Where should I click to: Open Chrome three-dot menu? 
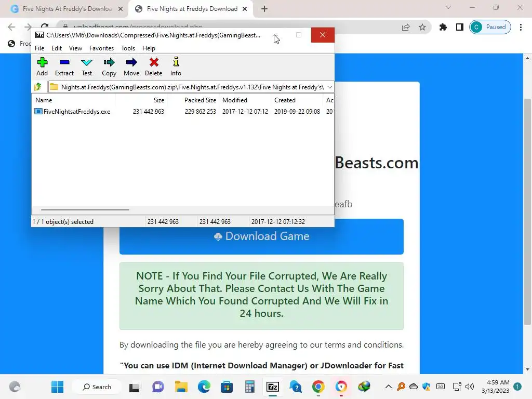pyautogui.click(x=521, y=27)
